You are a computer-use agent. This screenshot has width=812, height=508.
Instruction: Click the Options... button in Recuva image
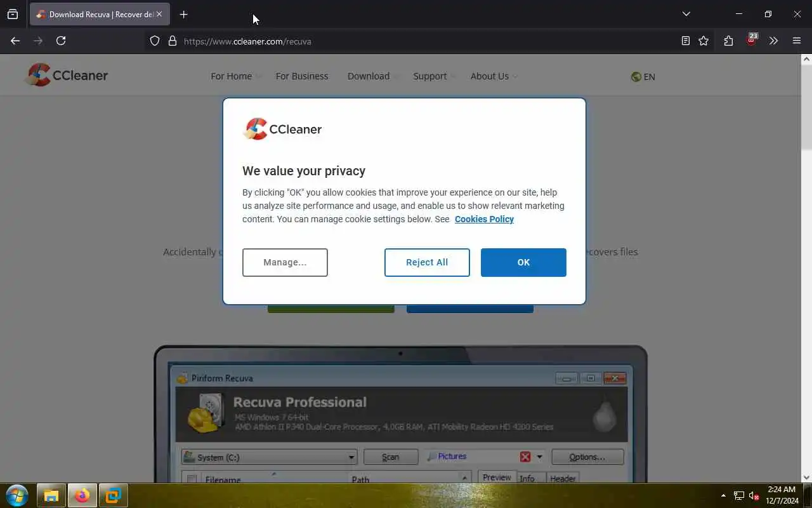coord(587,457)
